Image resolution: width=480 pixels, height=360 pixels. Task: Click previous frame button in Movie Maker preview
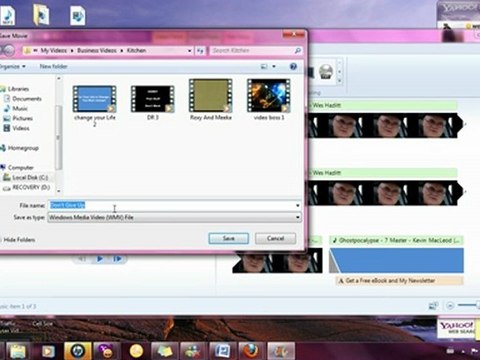(x=82, y=259)
